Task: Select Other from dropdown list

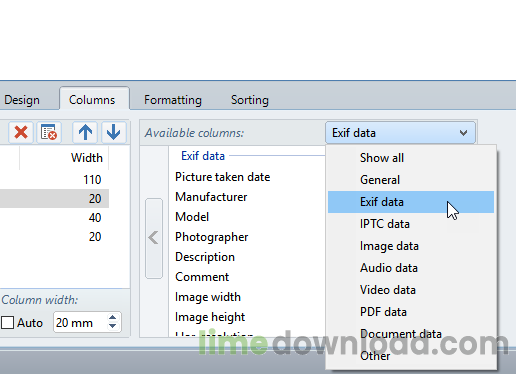Action: click(411, 356)
